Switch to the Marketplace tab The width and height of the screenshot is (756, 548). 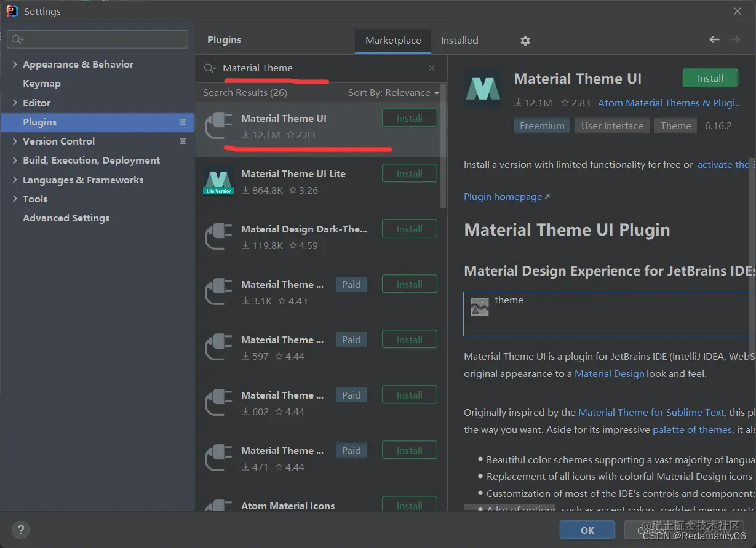[x=393, y=41]
